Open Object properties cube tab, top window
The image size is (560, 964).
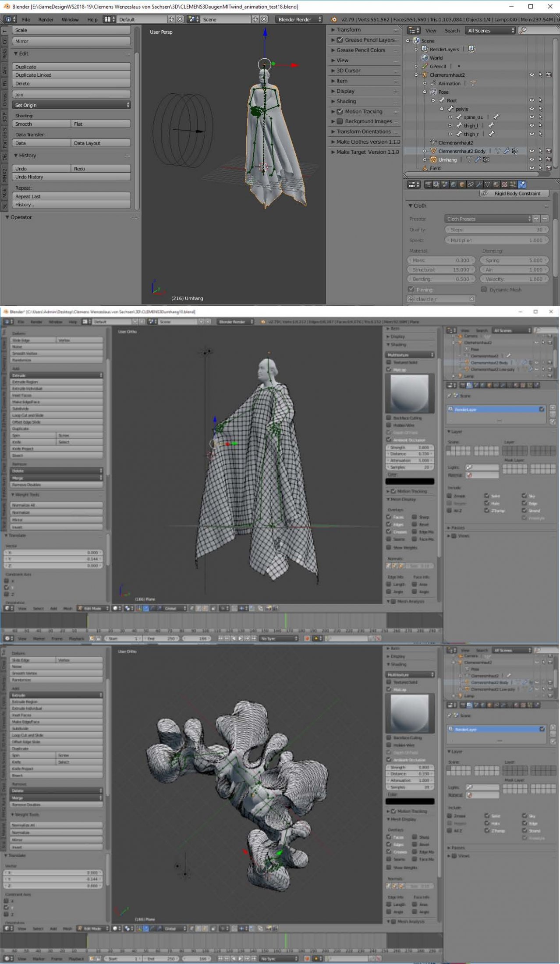pos(462,184)
